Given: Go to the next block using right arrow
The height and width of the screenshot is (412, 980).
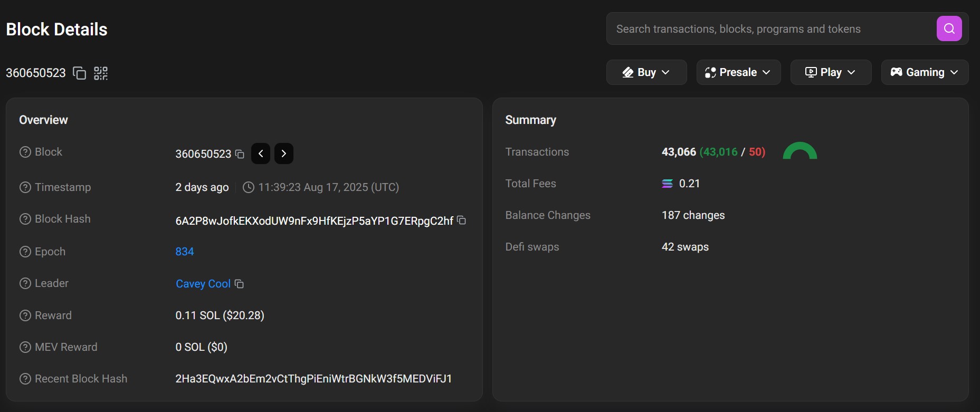Looking at the screenshot, I should click(283, 154).
